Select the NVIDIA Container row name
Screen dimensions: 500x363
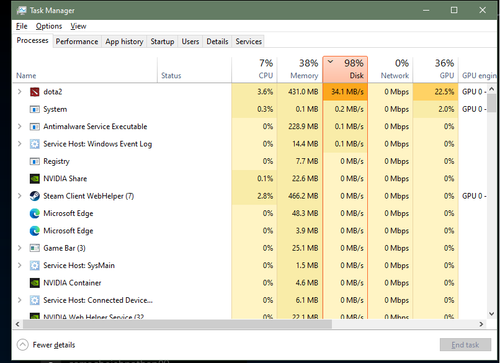pyautogui.click(x=72, y=283)
